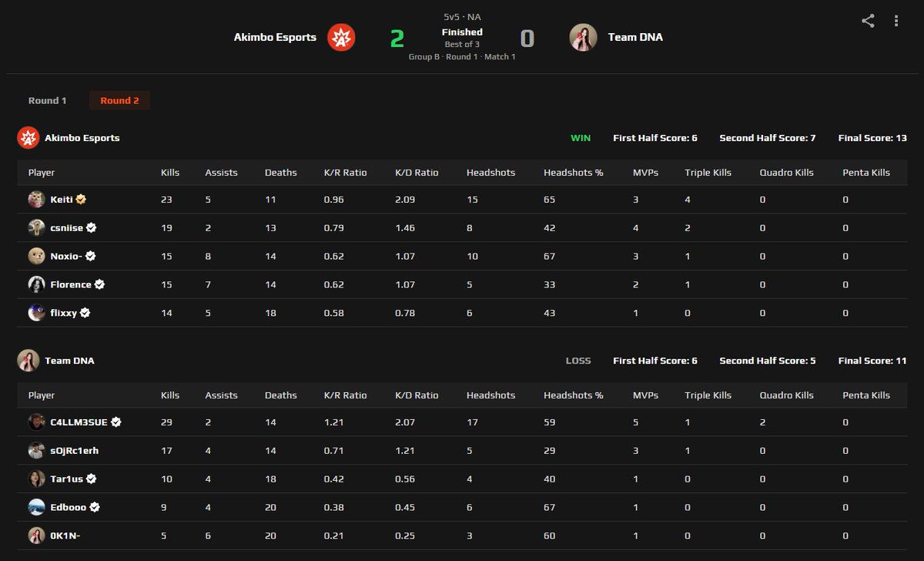Click Kills column header in Akimbo Esports table
Viewport: 924px width, 561px height.
(x=170, y=173)
